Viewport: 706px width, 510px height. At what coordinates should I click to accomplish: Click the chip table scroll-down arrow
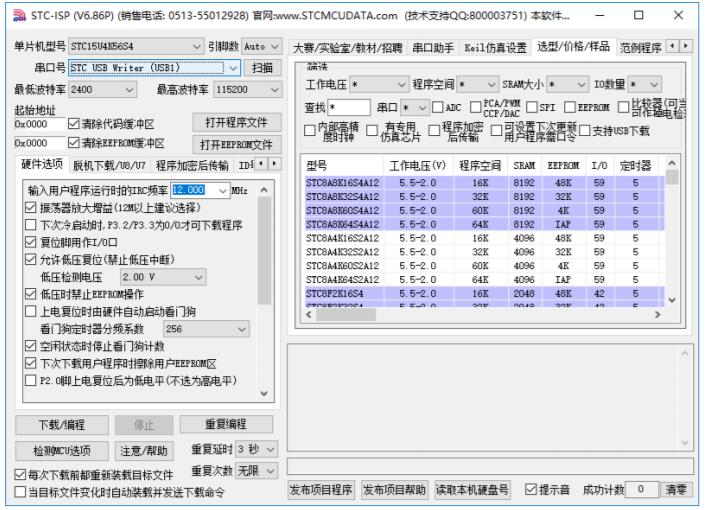[672, 300]
